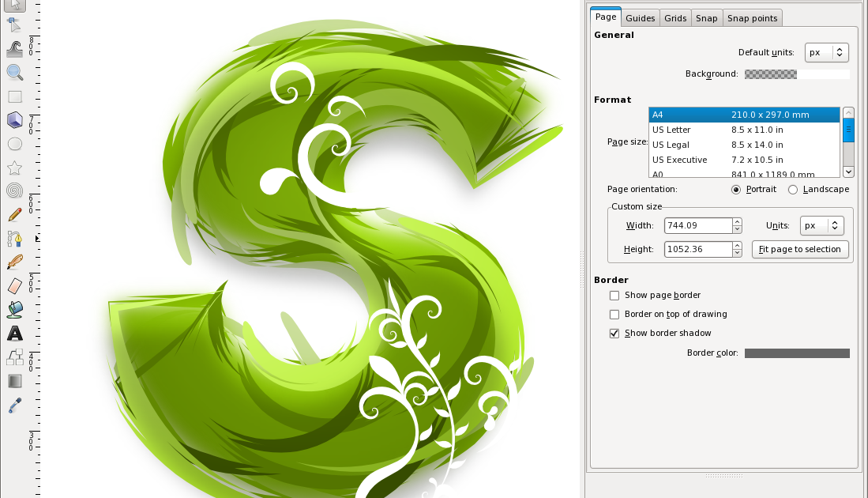Click the Width input field
Screen dimensions: 868x498
click(x=698, y=225)
